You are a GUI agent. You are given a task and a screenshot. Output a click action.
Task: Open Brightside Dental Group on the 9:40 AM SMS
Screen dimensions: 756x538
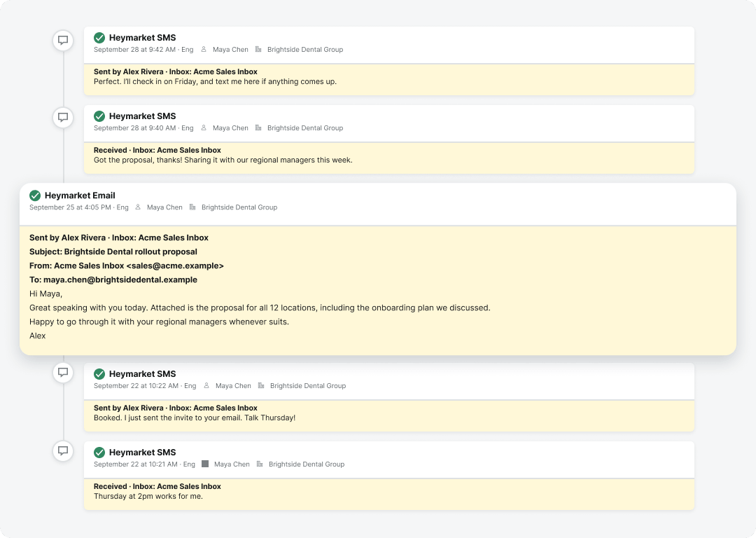click(x=305, y=128)
